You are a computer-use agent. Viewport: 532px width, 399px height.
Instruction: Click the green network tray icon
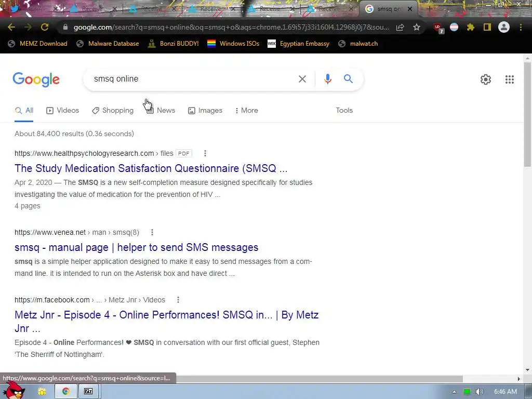click(467, 392)
